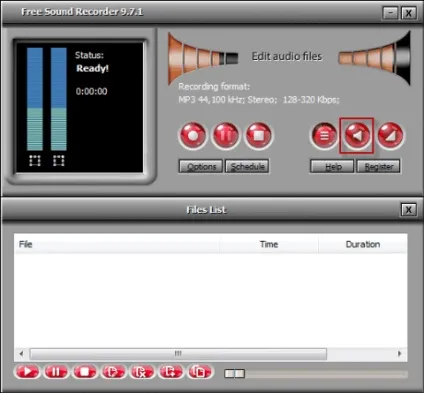Click the recording format details line
Viewport: 424px width, 393px height.
coord(259,100)
